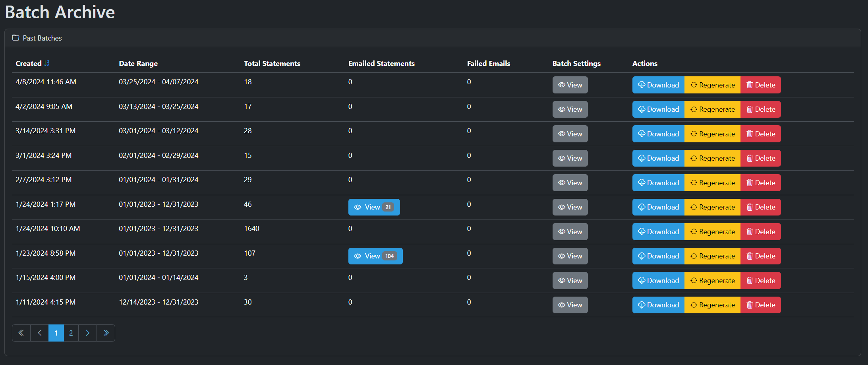
Task: Download the 1/11/2024 4:15 PM batch
Action: click(658, 305)
